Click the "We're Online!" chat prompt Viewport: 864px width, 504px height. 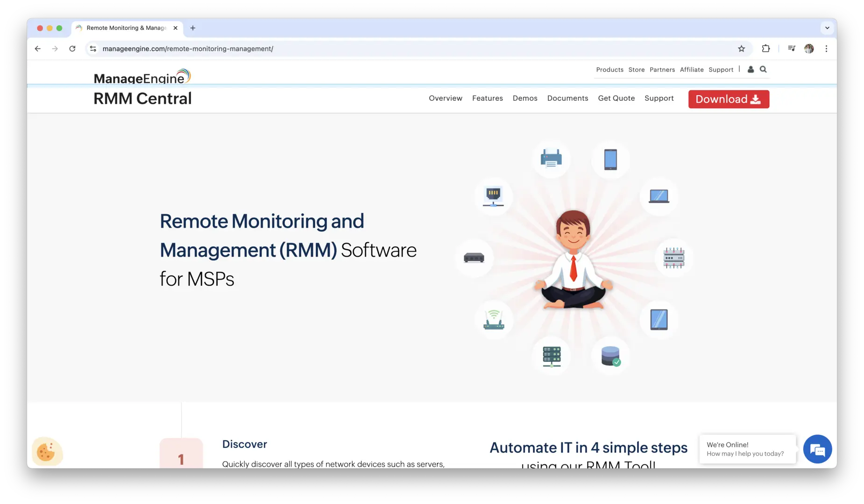tap(747, 449)
